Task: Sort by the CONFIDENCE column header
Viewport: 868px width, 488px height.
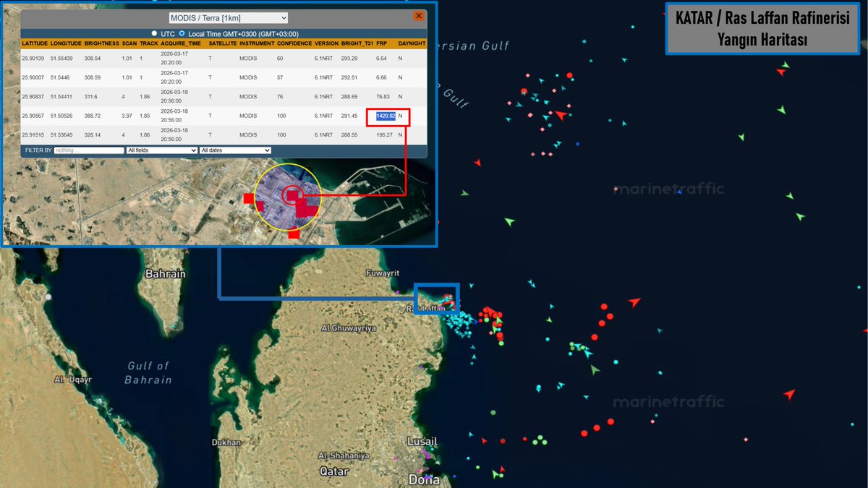Action: 294,43
